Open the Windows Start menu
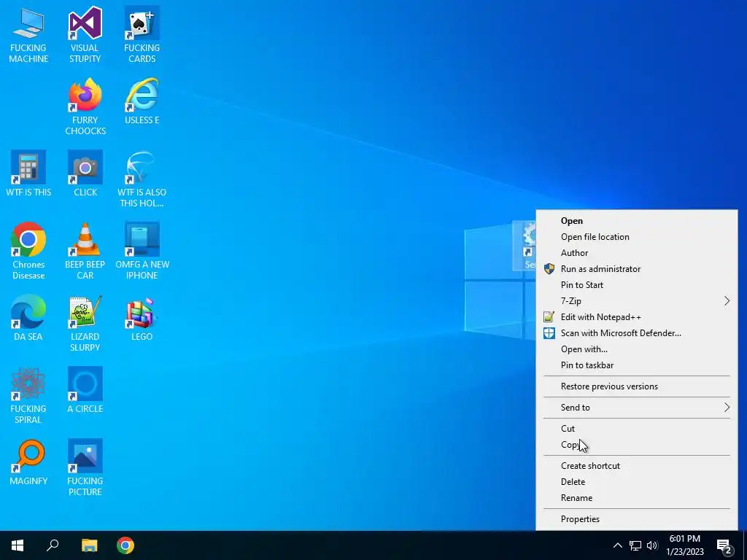 [18, 545]
